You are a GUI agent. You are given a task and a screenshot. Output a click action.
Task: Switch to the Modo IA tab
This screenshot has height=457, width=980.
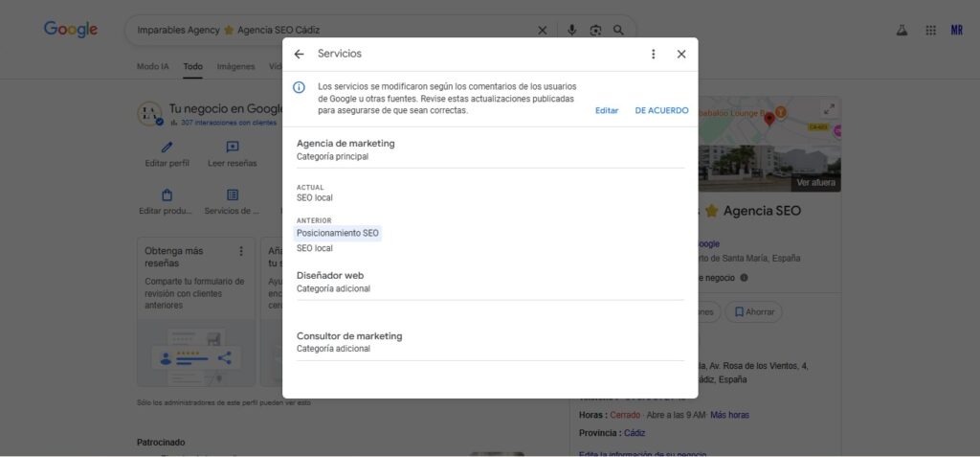pyautogui.click(x=153, y=67)
